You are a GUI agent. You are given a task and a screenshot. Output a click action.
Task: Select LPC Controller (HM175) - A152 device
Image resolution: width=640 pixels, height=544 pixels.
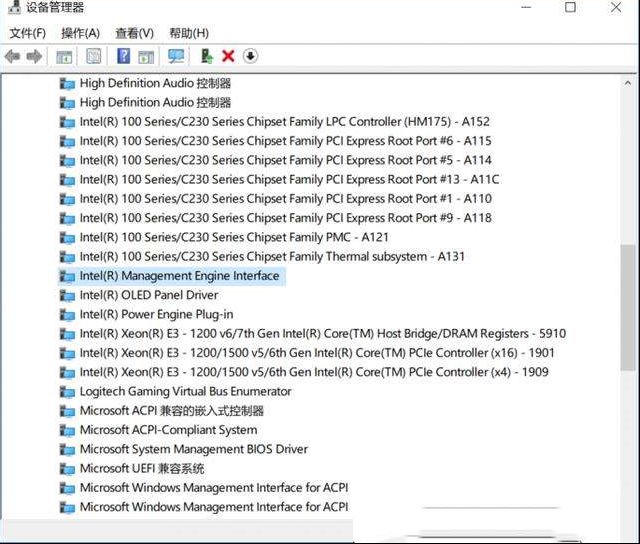[x=284, y=122]
